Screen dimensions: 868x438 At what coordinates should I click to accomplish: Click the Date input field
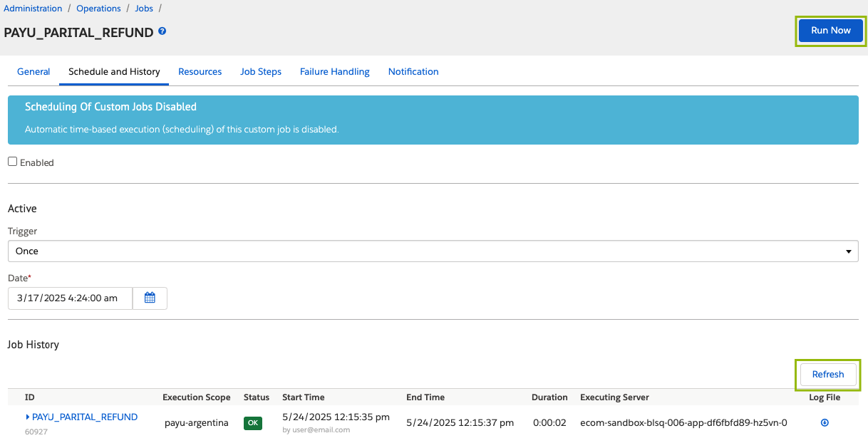pyautogui.click(x=70, y=298)
